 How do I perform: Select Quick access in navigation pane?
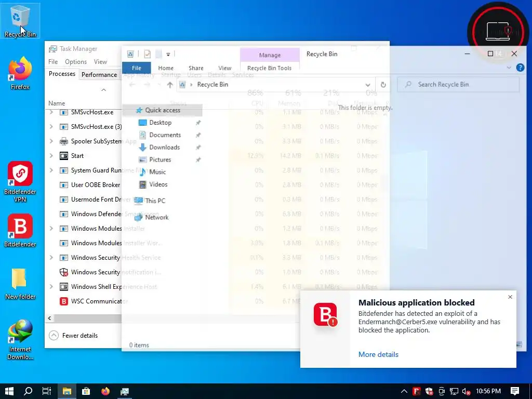point(162,110)
